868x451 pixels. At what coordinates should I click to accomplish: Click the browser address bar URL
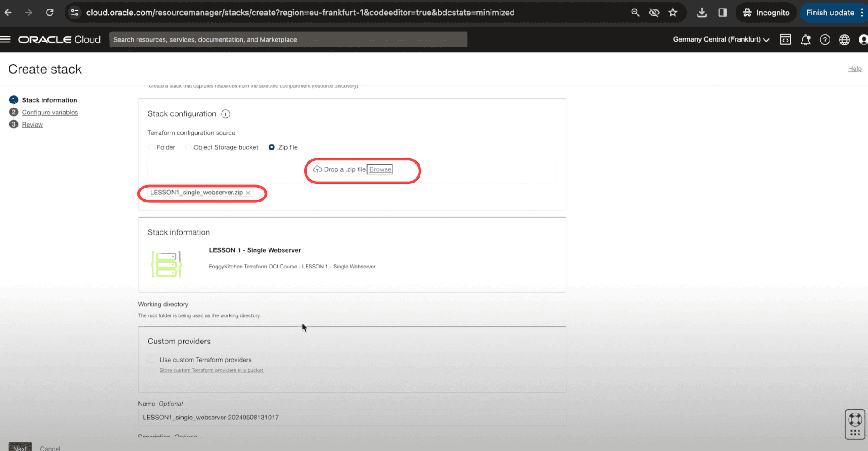(x=300, y=13)
